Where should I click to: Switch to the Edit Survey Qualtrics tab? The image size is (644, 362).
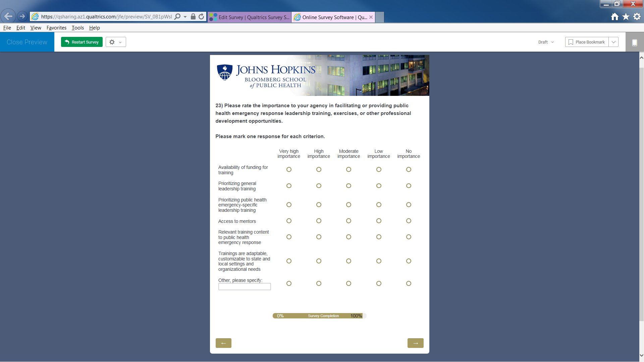click(x=250, y=17)
